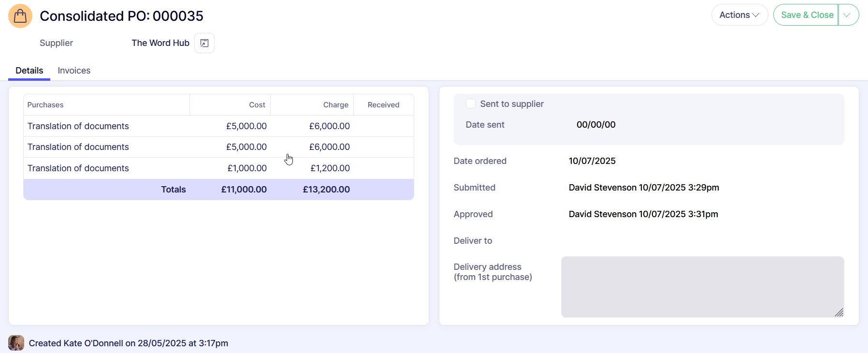Click the Date sent field
Screen dimensions: 868x353
(596, 125)
